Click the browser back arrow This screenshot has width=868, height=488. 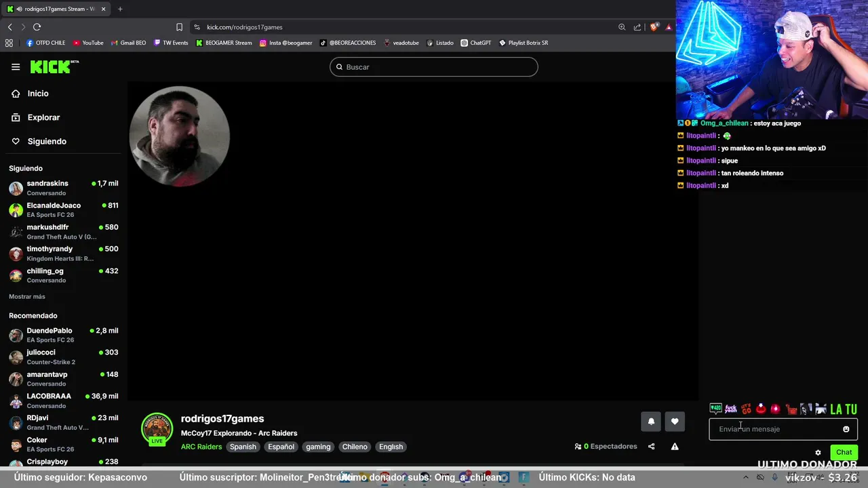click(10, 27)
